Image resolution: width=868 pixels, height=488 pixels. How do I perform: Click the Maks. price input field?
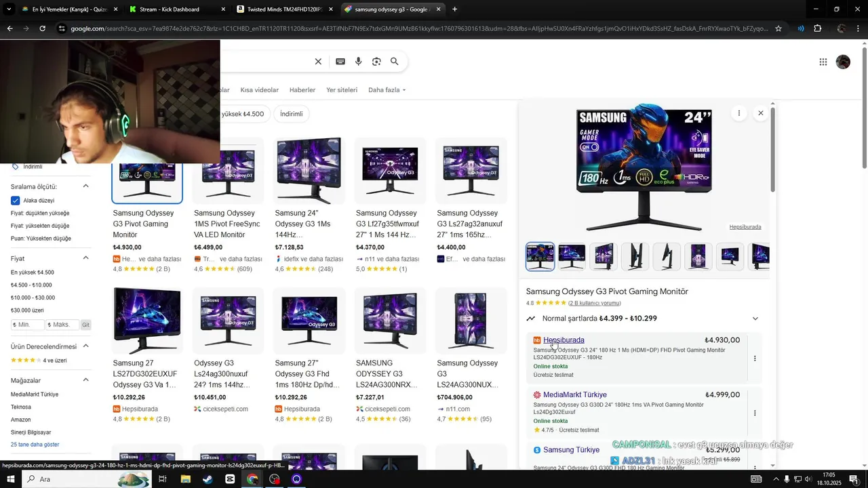(62, 325)
